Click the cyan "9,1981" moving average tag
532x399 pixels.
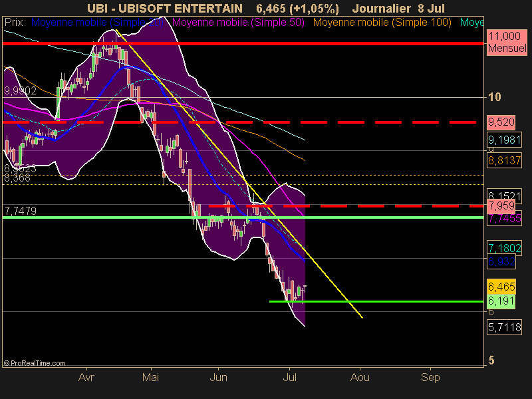pos(504,140)
